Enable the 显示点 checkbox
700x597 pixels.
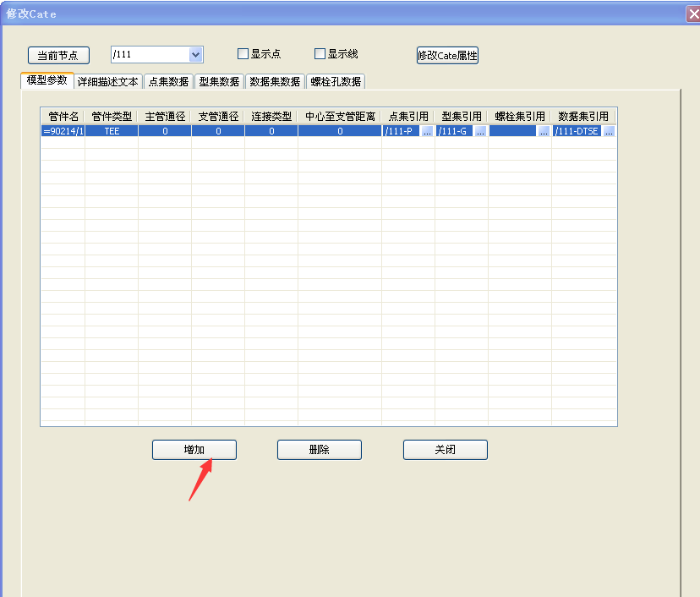point(243,54)
